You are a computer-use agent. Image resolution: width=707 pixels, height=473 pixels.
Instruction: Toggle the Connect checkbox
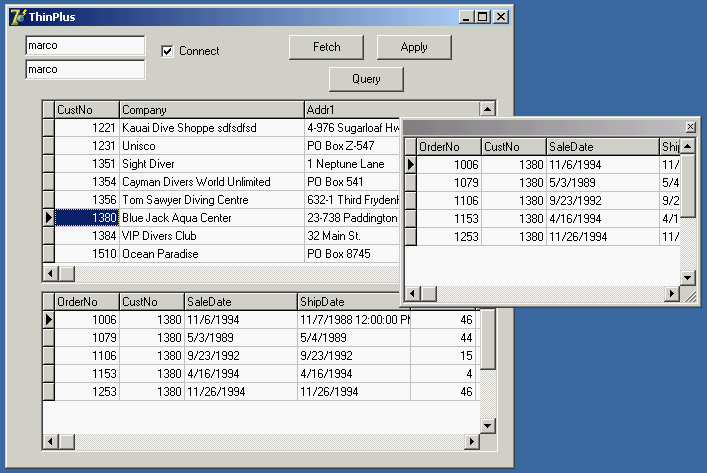point(168,51)
